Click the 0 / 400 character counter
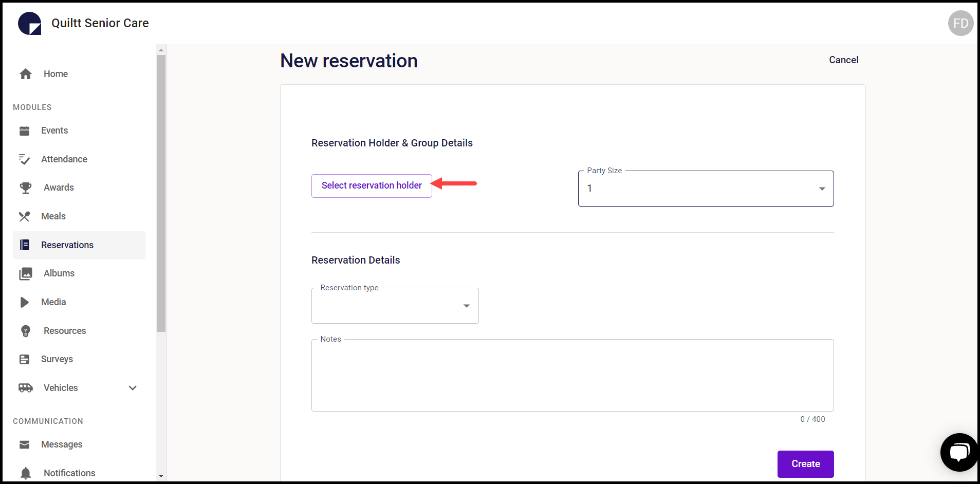The image size is (980, 484). (x=812, y=419)
